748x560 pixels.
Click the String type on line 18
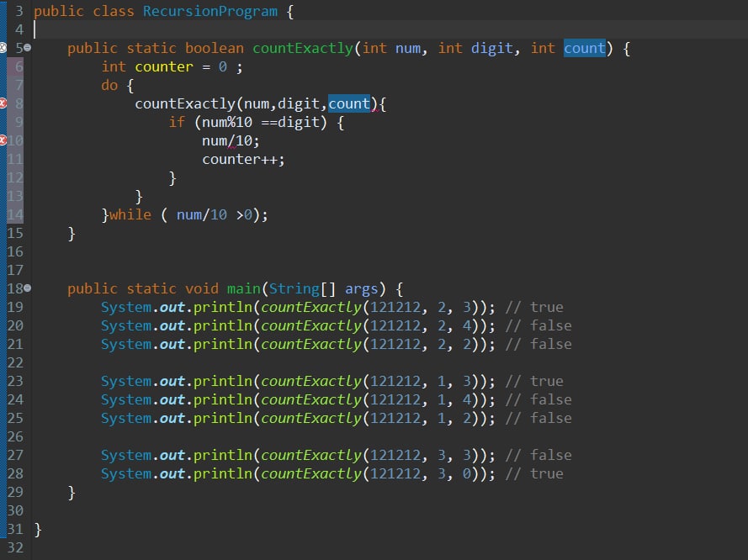[294, 288]
